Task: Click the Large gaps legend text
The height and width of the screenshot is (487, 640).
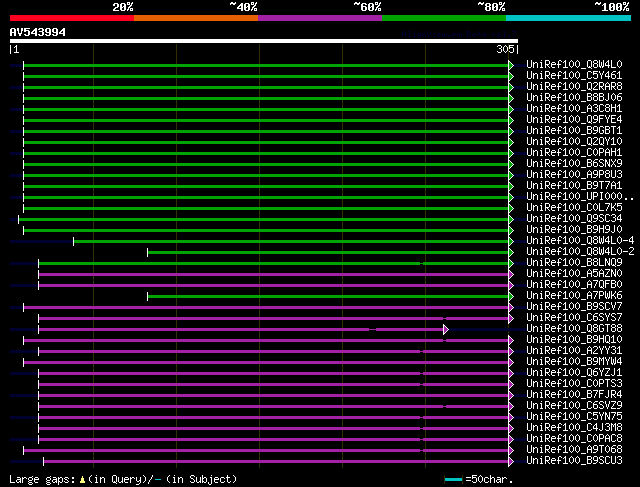Action: point(42,479)
